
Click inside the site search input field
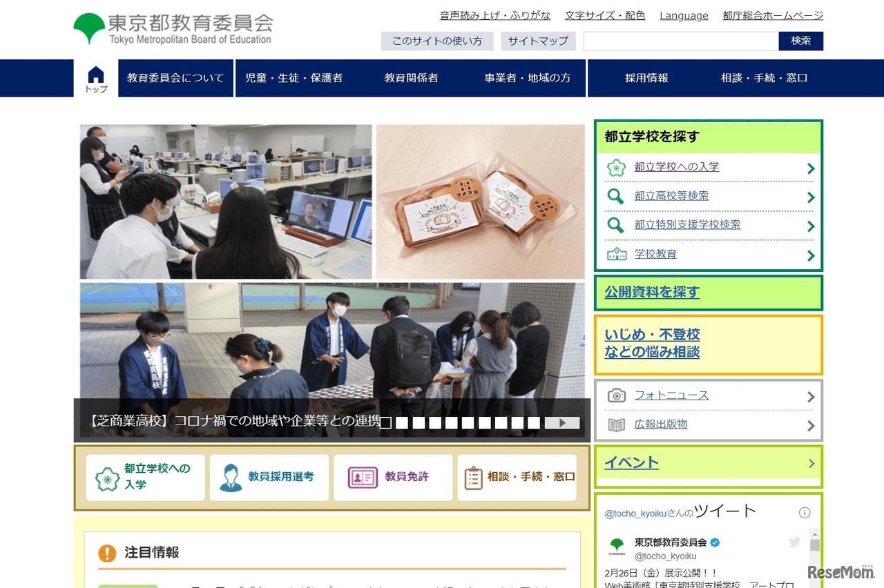[x=680, y=41]
